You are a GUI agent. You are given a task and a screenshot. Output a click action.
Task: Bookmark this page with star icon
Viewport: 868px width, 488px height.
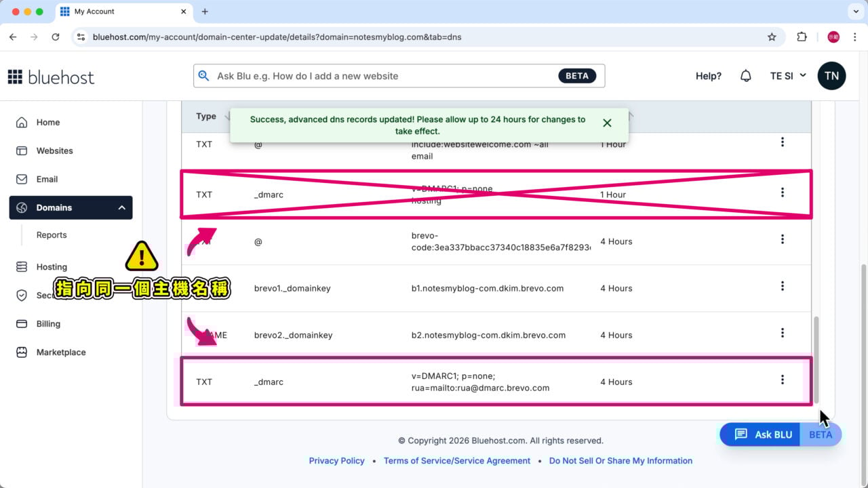[x=772, y=37]
